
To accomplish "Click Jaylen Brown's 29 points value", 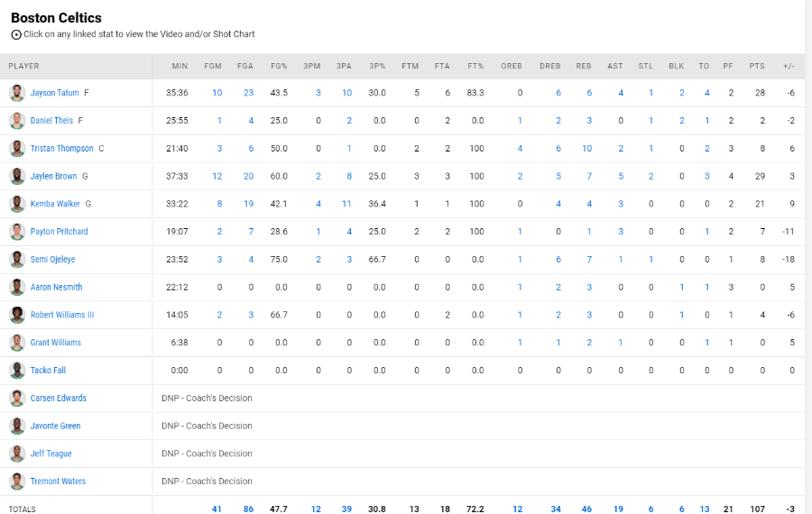I will [x=760, y=176].
